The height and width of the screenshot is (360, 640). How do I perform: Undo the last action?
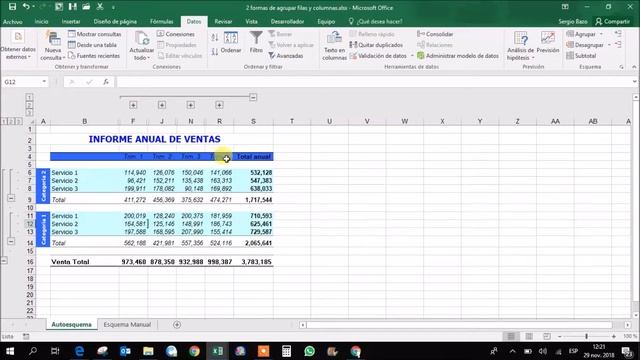[26, 7]
